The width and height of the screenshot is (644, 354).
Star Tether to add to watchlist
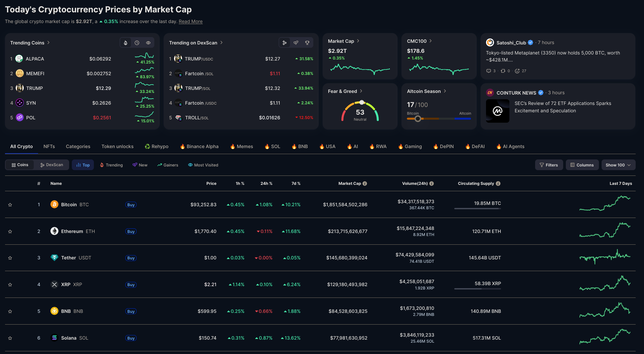pos(10,258)
